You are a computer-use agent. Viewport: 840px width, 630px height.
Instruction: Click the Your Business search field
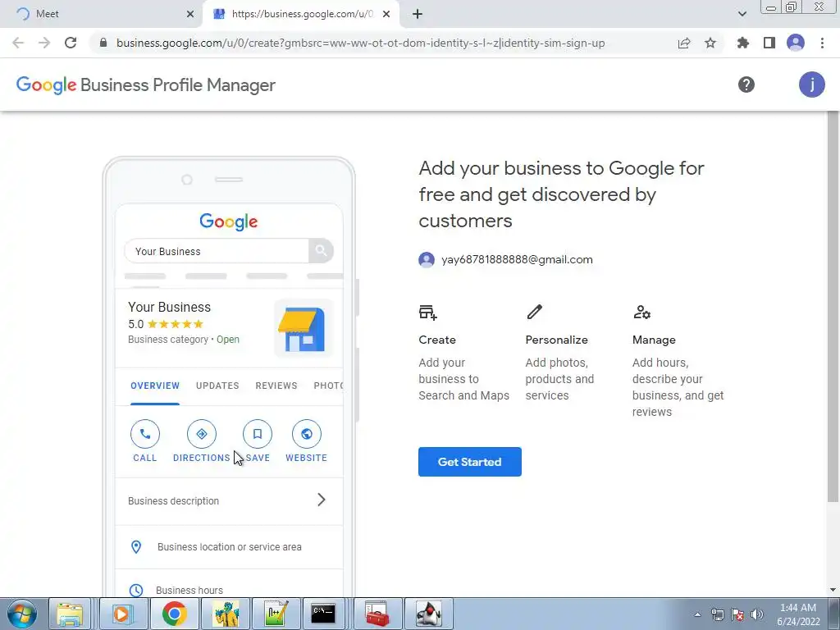point(217,251)
